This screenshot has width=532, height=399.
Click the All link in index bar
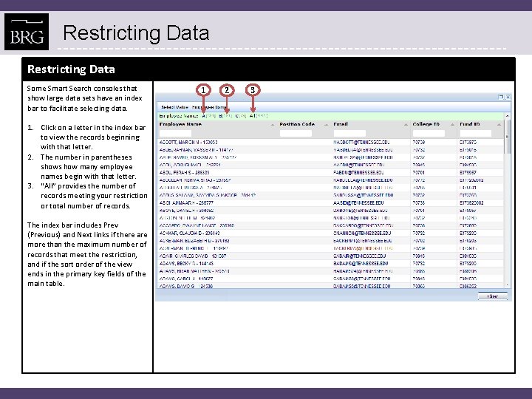coord(252,116)
